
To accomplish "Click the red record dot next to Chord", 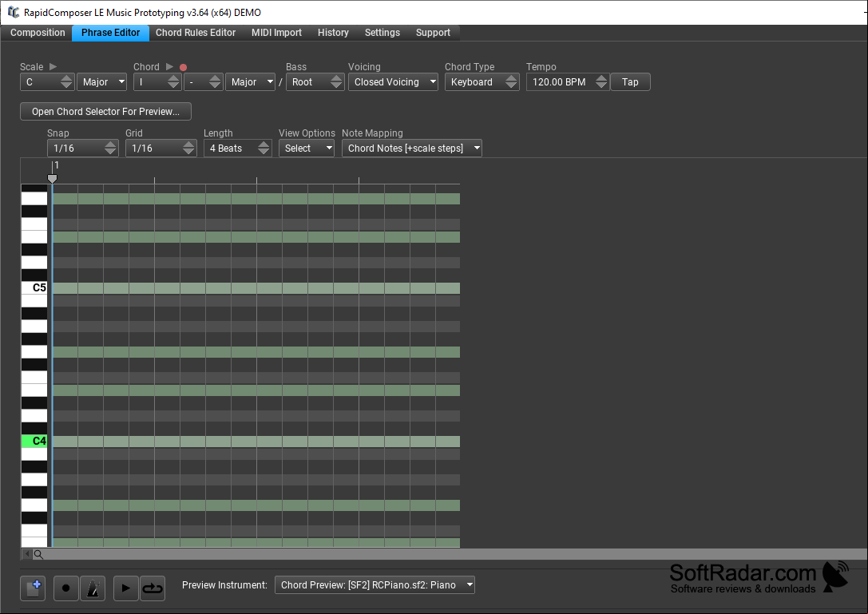I will coord(183,67).
